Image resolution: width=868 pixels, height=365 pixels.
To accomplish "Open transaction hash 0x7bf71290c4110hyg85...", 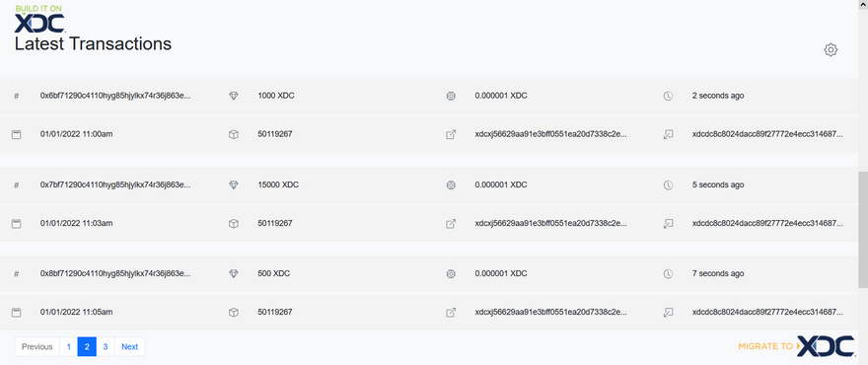I will (x=115, y=184).
